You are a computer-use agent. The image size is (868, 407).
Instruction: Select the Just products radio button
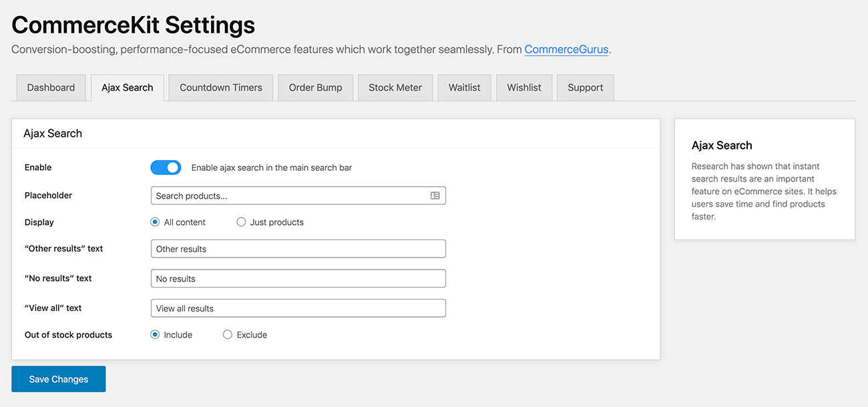point(241,222)
